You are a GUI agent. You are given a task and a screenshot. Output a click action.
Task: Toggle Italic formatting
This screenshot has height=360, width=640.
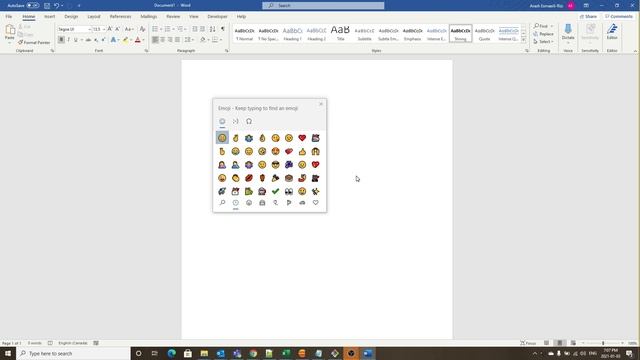click(x=69, y=40)
